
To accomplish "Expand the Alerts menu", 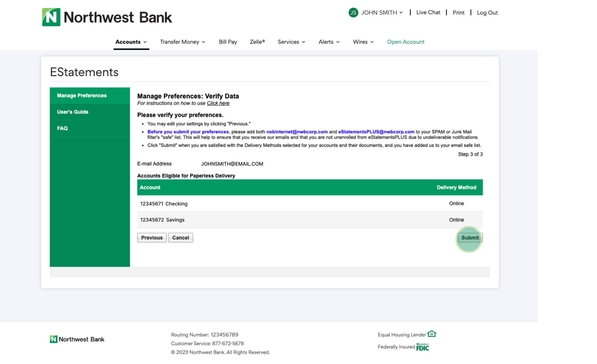I will point(329,42).
